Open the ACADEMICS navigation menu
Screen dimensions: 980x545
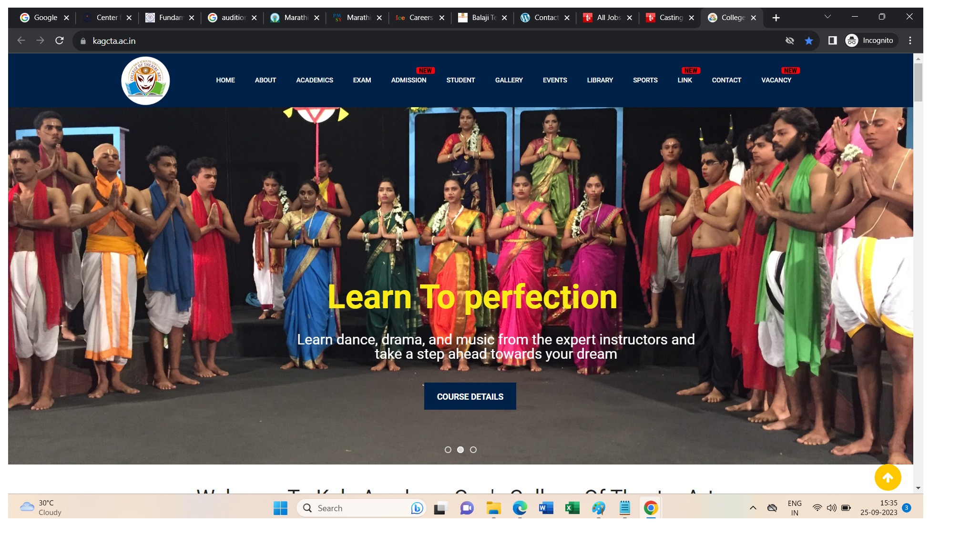[x=315, y=80]
